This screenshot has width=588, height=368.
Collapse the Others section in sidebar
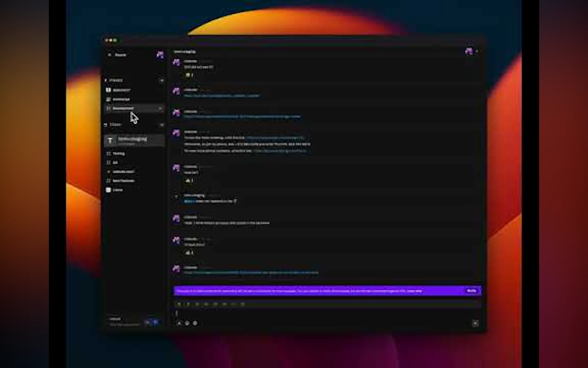click(x=106, y=125)
